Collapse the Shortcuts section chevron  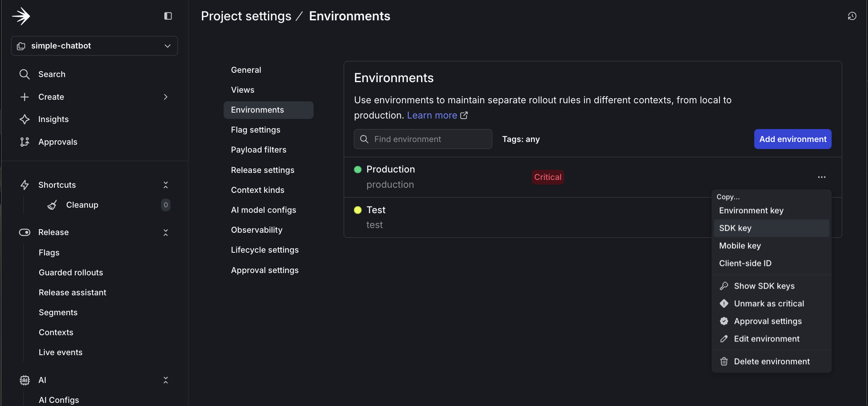[x=166, y=185]
